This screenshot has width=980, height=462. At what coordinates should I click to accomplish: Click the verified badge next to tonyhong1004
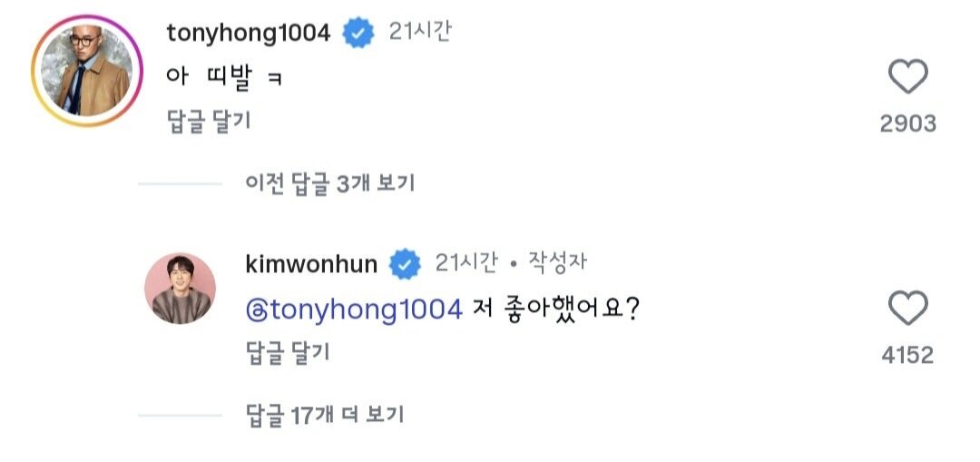358,34
